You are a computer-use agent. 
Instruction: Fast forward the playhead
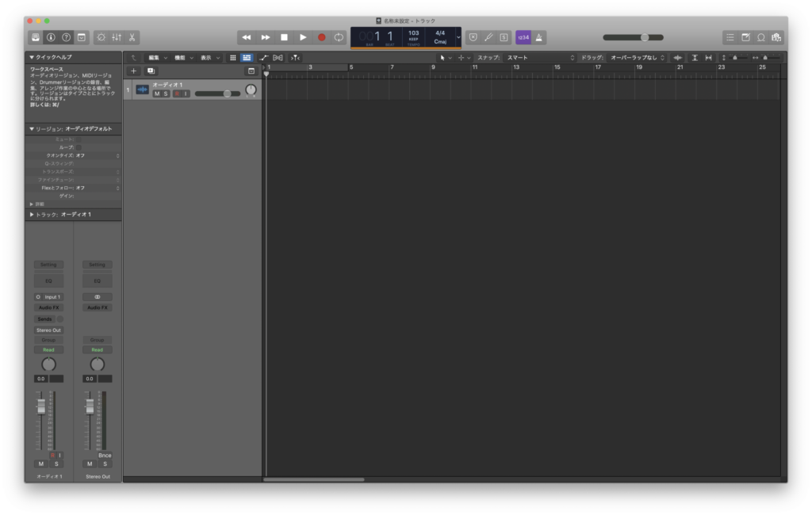tap(265, 37)
